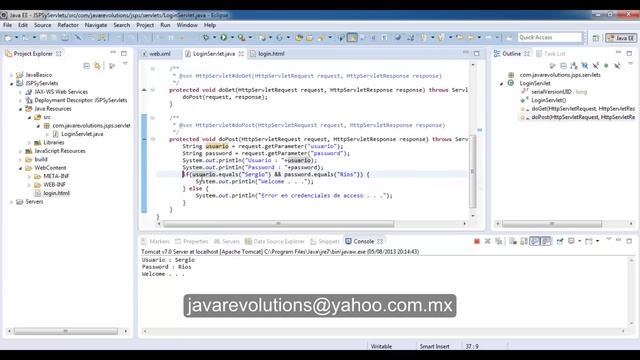
Task: Click Collapse All in Project Explorer
Action: [87, 65]
